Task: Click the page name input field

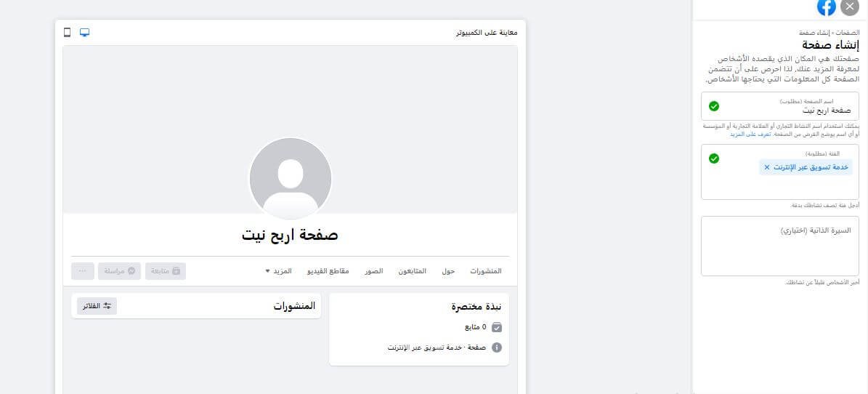Action: pos(780,106)
